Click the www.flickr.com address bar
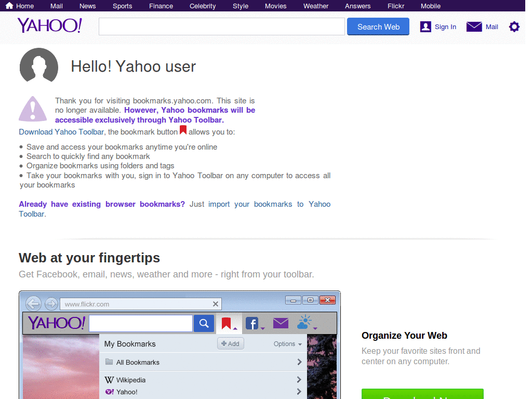The width and height of the screenshot is (532, 399). point(140,304)
